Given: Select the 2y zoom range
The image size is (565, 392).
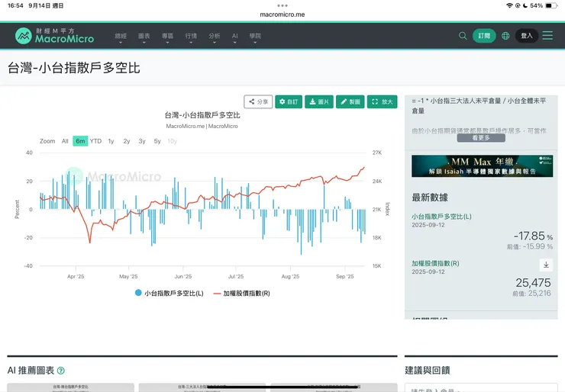Looking at the screenshot, I should click(127, 141).
